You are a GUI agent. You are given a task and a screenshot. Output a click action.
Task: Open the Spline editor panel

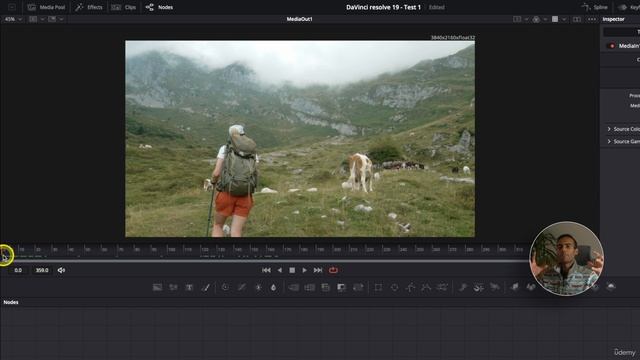coord(594,7)
